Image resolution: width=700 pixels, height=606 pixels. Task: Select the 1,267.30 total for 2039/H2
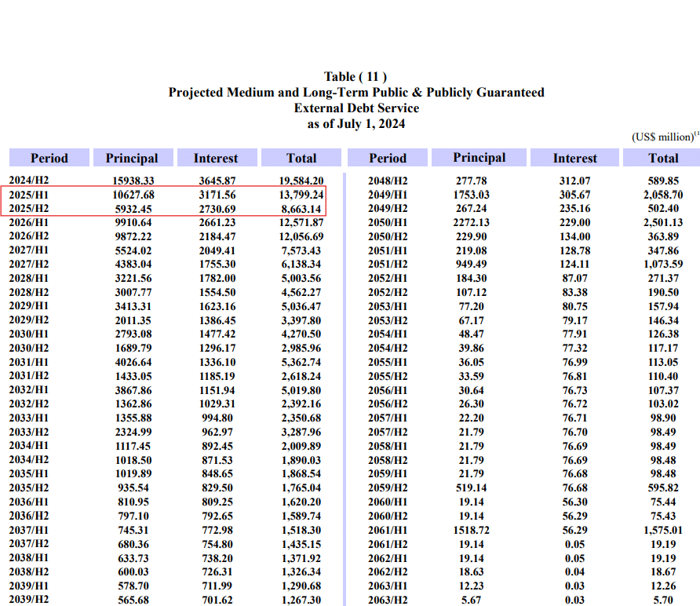(302, 601)
